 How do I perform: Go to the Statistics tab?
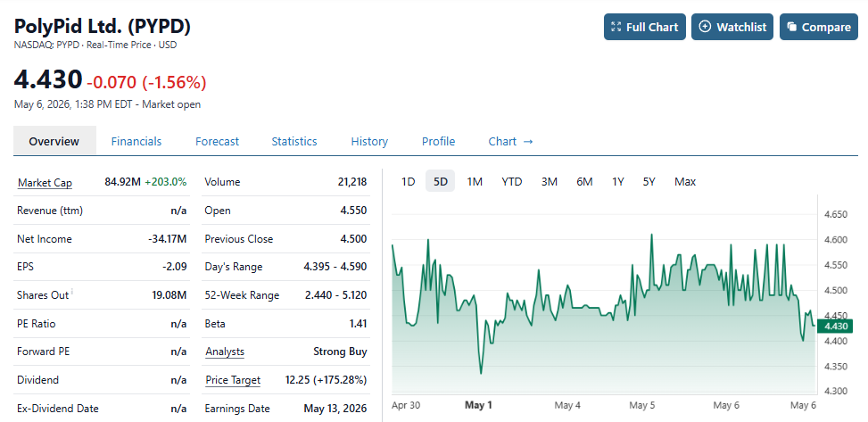294,141
